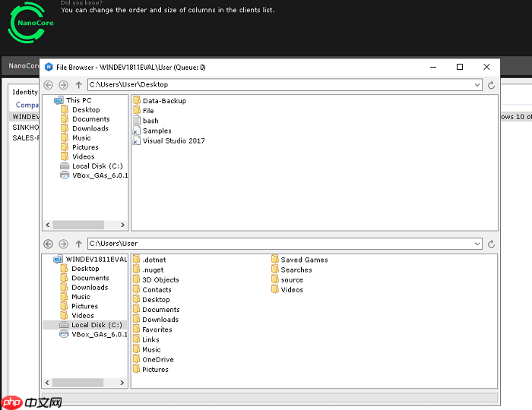Select Pictures under WINDEV1811EVAL tree
Viewport: 532px width, 410px height.
(x=79, y=306)
